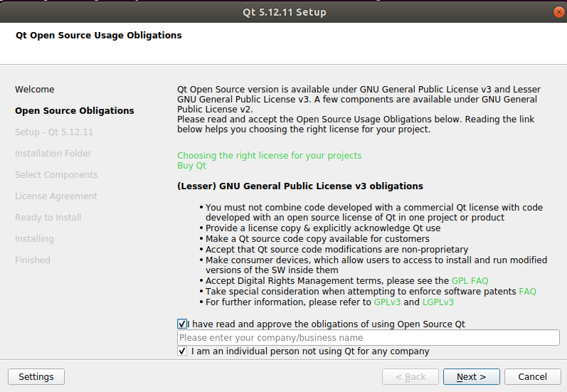567x392 pixels.
Task: Select the Select Components step
Action: 56,175
